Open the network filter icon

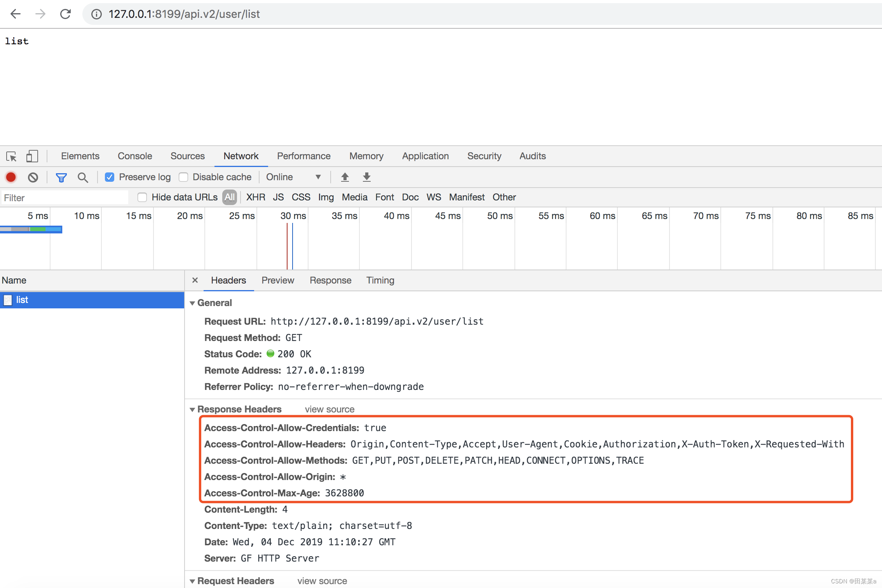[61, 177]
